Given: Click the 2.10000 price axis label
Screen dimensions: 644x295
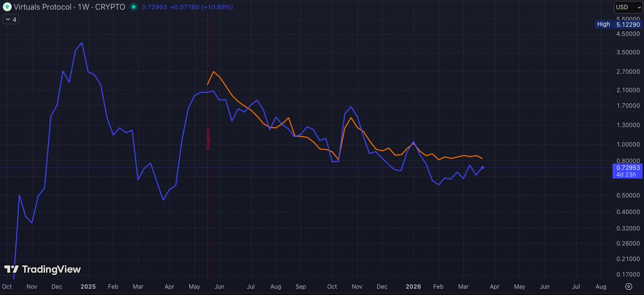Looking at the screenshot, I should (x=627, y=90).
